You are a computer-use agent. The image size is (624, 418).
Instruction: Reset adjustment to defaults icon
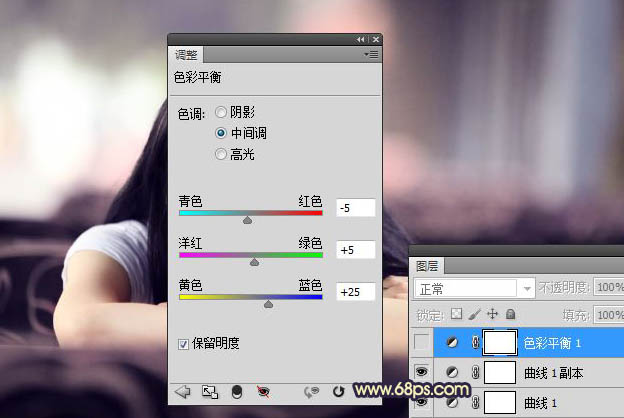click(338, 392)
